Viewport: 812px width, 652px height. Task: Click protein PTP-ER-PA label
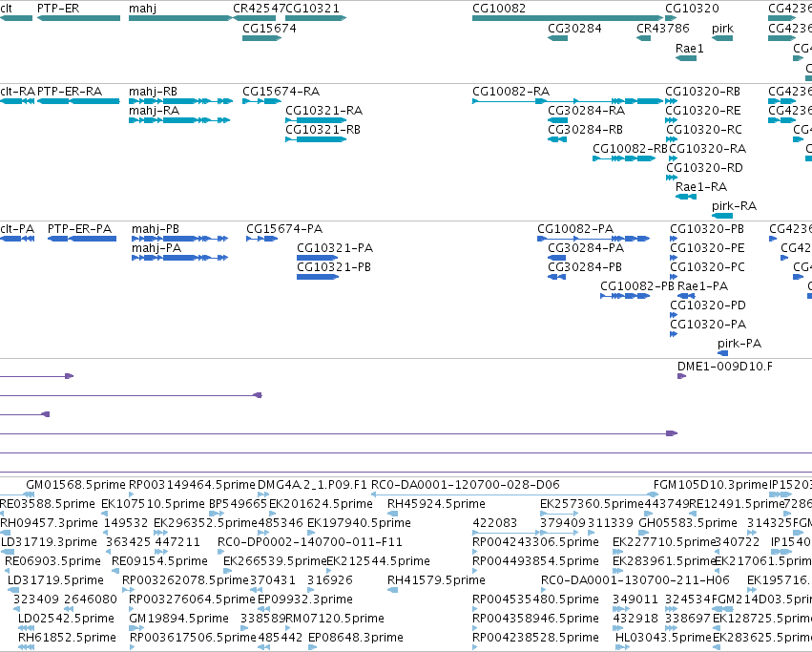click(x=79, y=228)
